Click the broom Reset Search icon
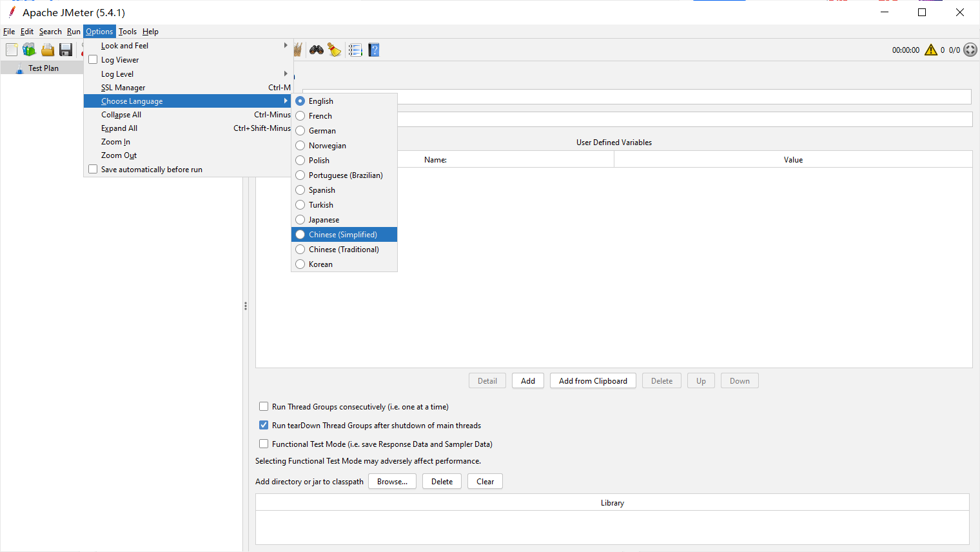The height and width of the screenshot is (552, 980). pyautogui.click(x=335, y=50)
